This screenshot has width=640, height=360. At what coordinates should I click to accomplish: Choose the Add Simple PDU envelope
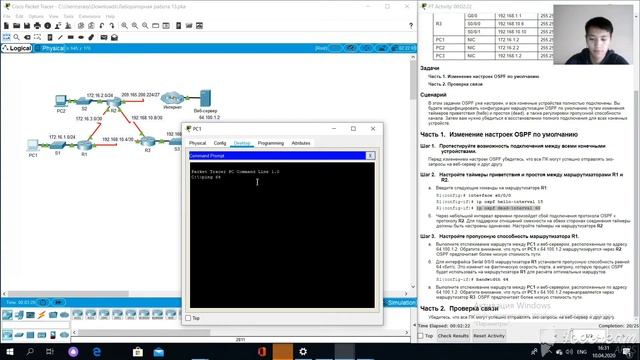(104, 37)
